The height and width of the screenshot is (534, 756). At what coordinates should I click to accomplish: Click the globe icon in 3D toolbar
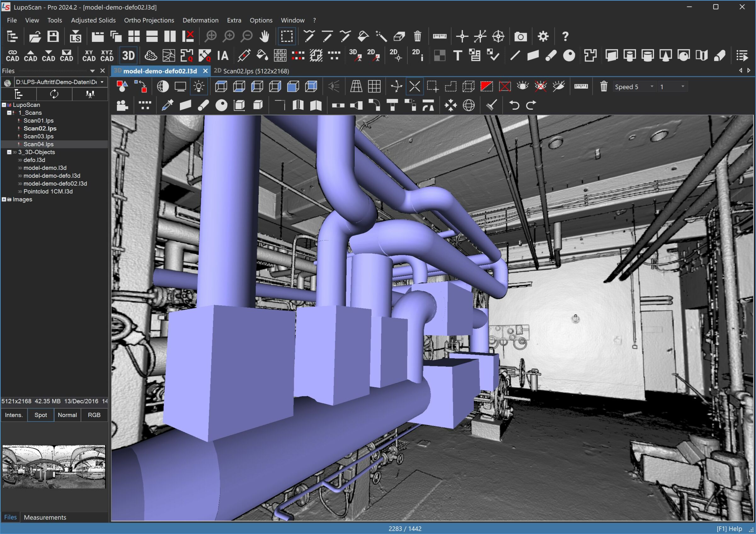(468, 105)
